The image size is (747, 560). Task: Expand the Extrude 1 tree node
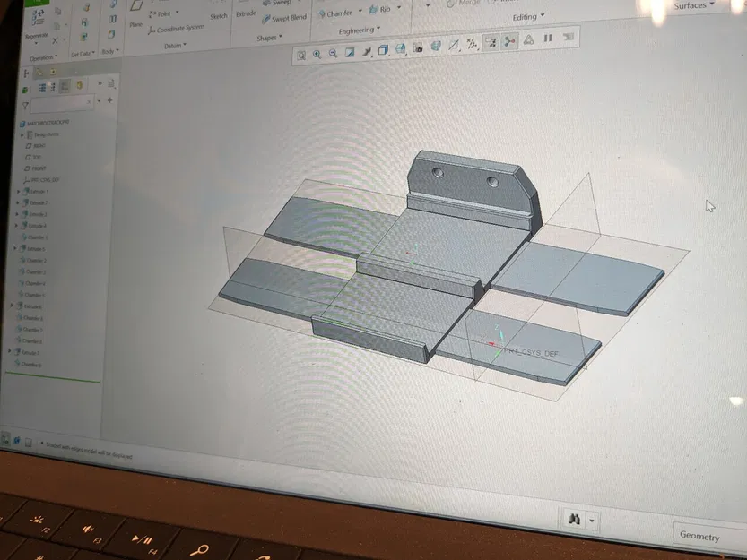(x=18, y=192)
